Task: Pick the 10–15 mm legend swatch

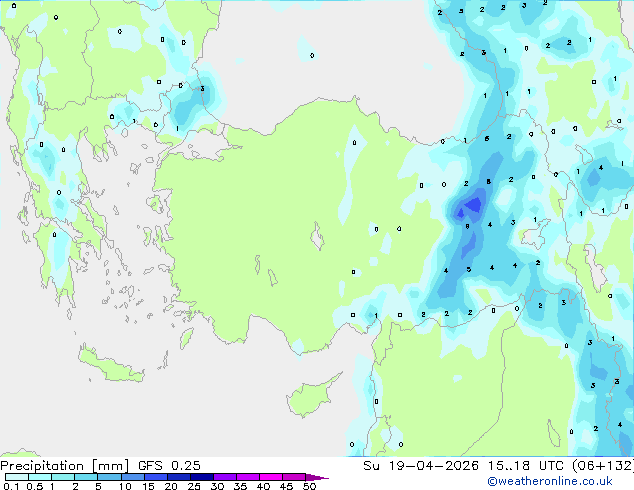Action: [x=133, y=477]
